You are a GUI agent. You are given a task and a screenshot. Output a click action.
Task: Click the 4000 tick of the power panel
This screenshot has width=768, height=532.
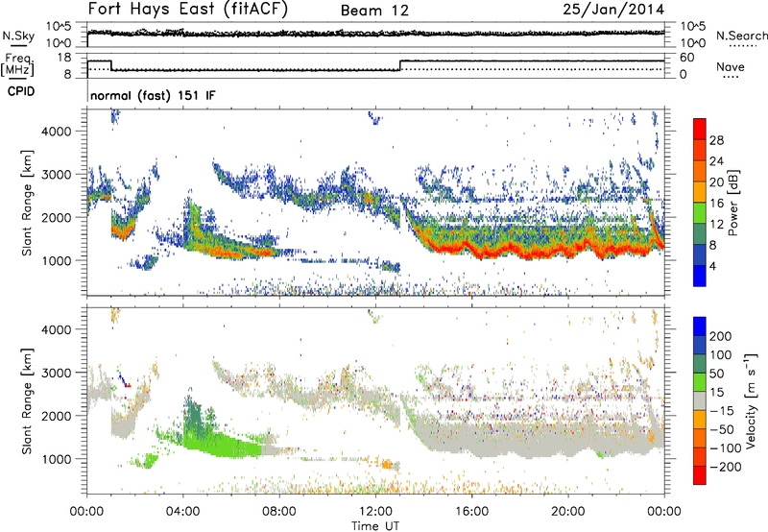point(57,132)
